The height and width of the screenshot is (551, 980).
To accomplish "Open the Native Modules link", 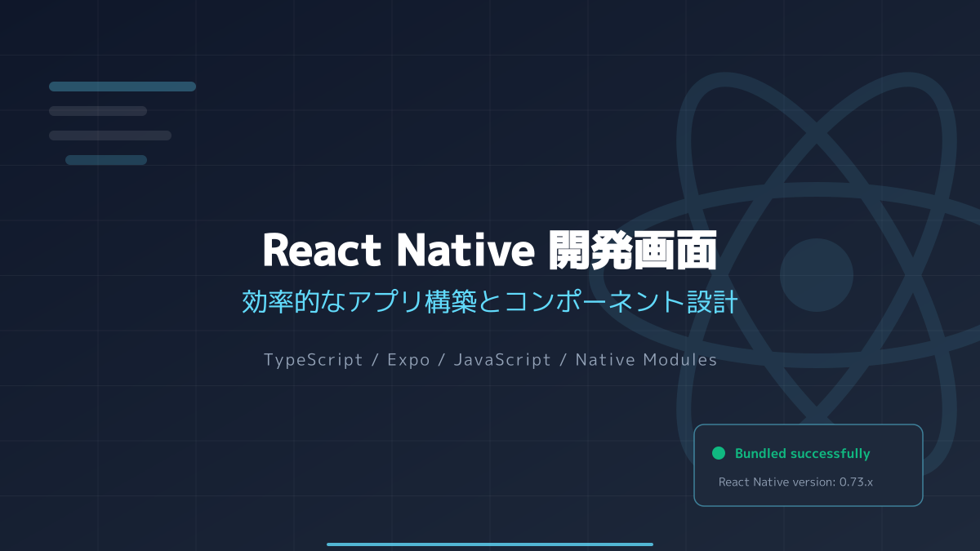I will click(x=646, y=359).
